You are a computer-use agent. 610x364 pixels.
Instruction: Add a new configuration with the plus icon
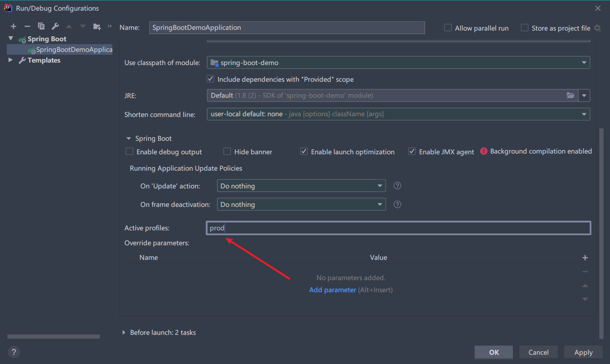coord(14,26)
